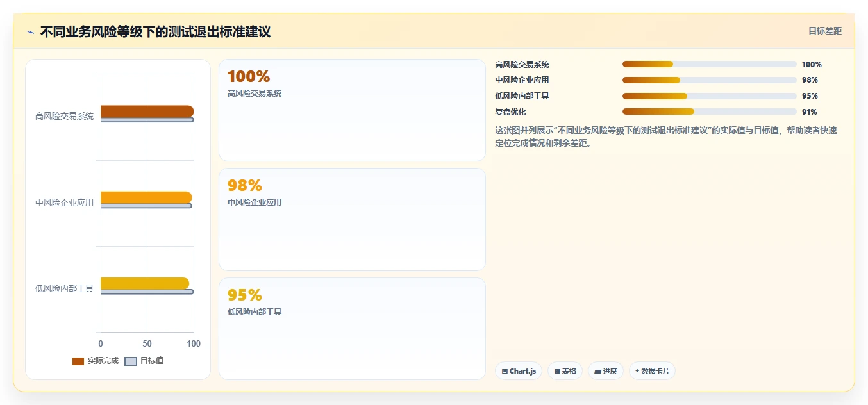Viewport: 868px width, 405px height.
Task: Click the gray target bar for 低风险内部工具
Action: point(147,292)
